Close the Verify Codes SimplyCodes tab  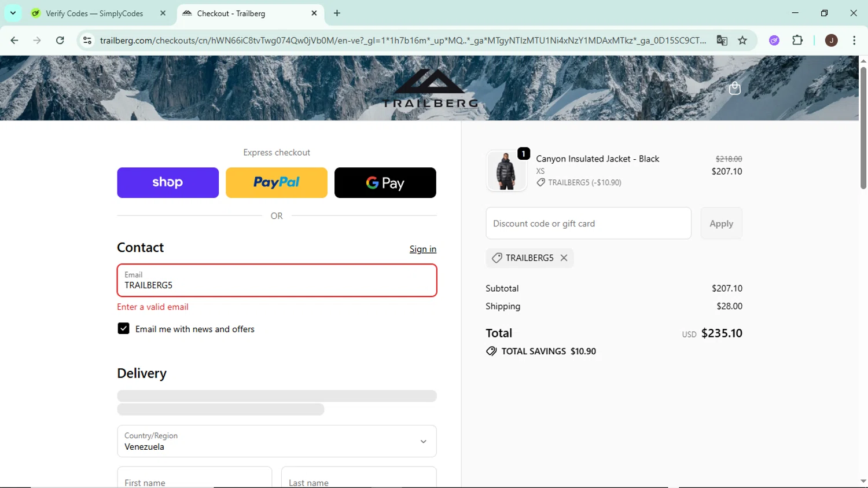click(163, 13)
